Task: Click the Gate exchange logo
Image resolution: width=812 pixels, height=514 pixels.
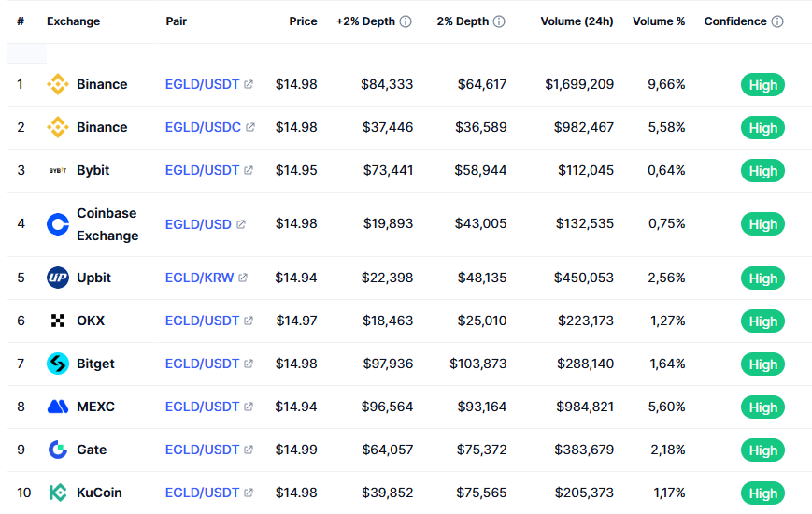Action: [x=58, y=450]
